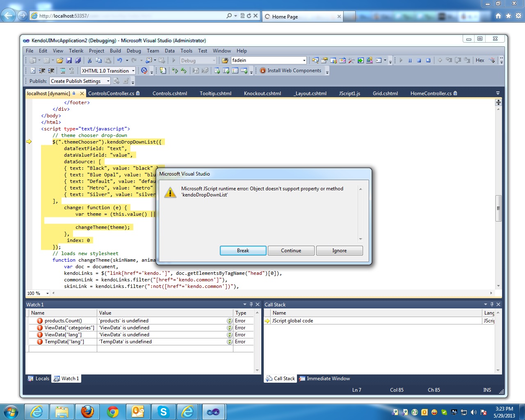Open Firefox from the taskbar
Screen dimensions: 525x420
87,411
